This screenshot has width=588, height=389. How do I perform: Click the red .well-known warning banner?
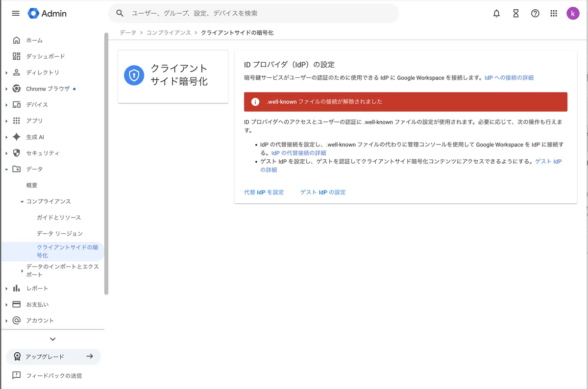[x=406, y=102]
